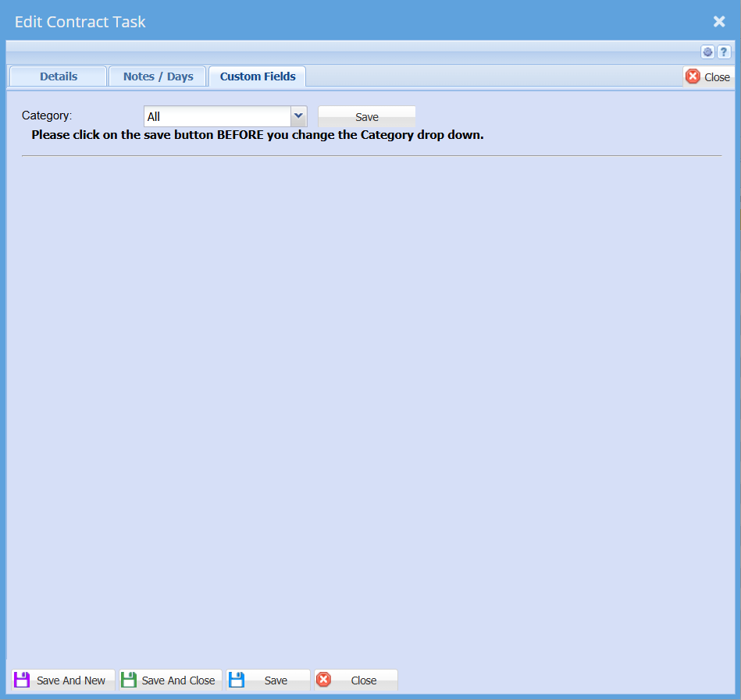Click the 'Please click on the save button' notice
Image resolution: width=741 pixels, height=700 pixels.
258,135
